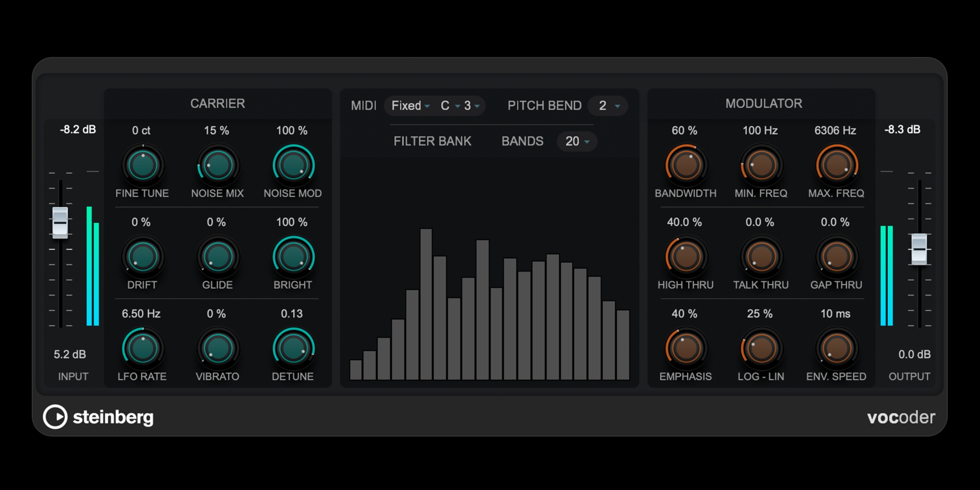Open the MIDI mode dropdown showing Fixed

(x=410, y=106)
